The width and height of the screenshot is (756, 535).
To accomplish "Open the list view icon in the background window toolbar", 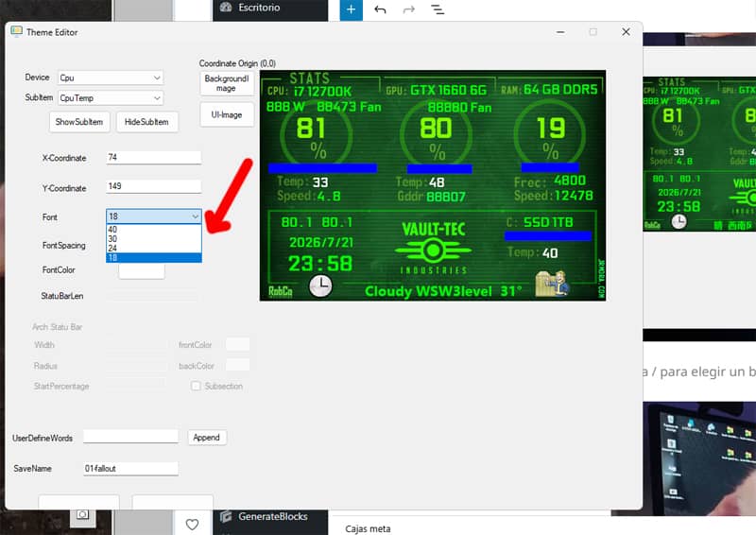I will coord(438,9).
